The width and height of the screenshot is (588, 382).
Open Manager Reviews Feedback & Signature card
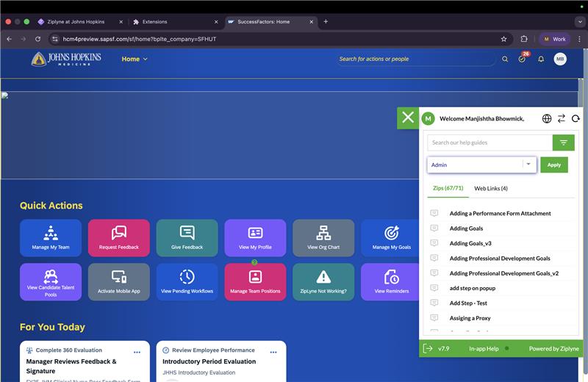pos(85,361)
